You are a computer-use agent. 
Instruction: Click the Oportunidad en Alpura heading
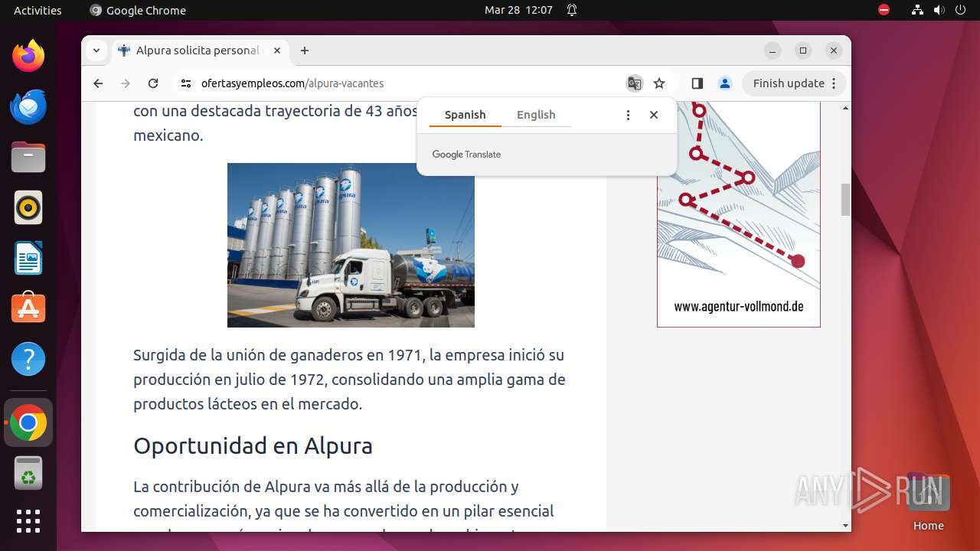coord(253,446)
